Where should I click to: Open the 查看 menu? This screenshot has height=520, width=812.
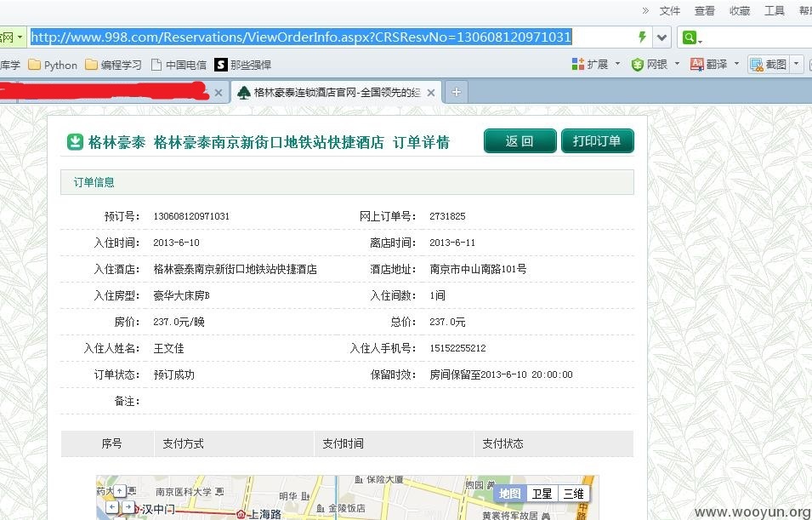704,11
